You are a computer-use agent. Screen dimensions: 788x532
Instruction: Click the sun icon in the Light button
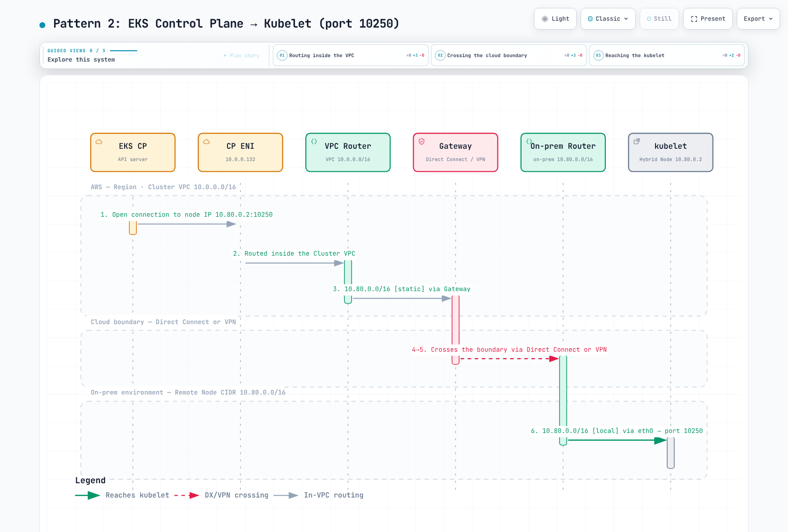pyautogui.click(x=545, y=19)
